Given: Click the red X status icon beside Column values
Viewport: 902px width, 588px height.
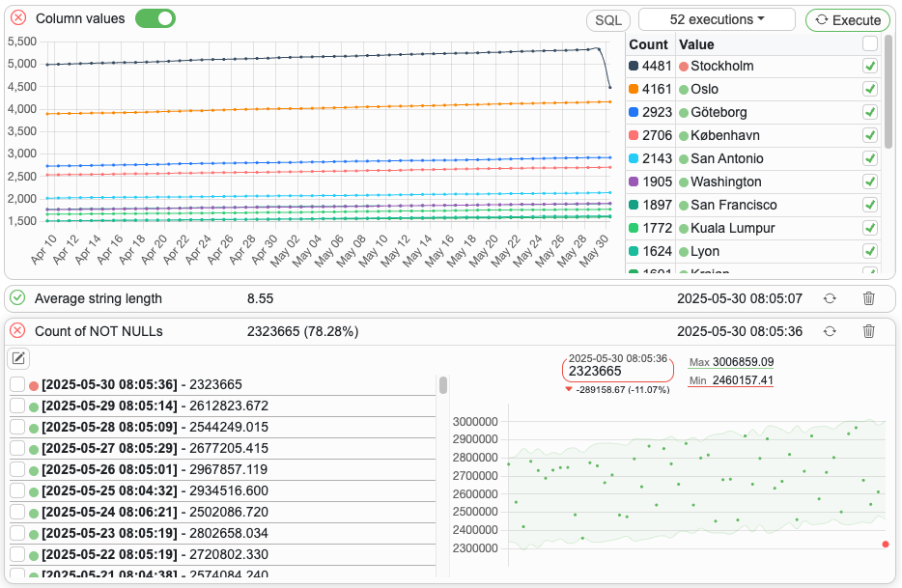Looking at the screenshot, I should click(18, 18).
